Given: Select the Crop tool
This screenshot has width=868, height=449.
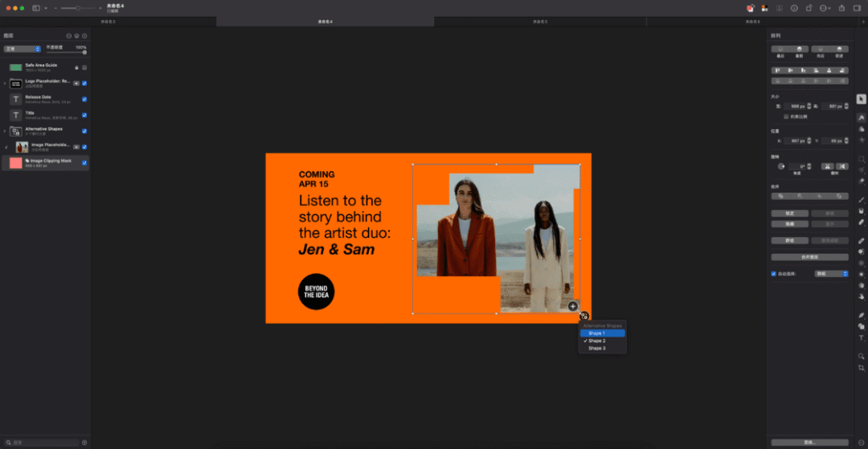Looking at the screenshot, I should pyautogui.click(x=861, y=368).
